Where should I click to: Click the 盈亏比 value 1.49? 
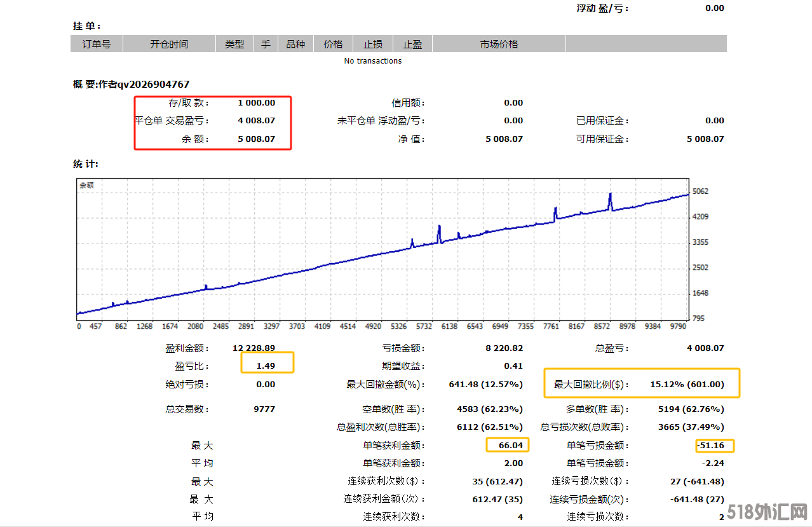pyautogui.click(x=265, y=366)
